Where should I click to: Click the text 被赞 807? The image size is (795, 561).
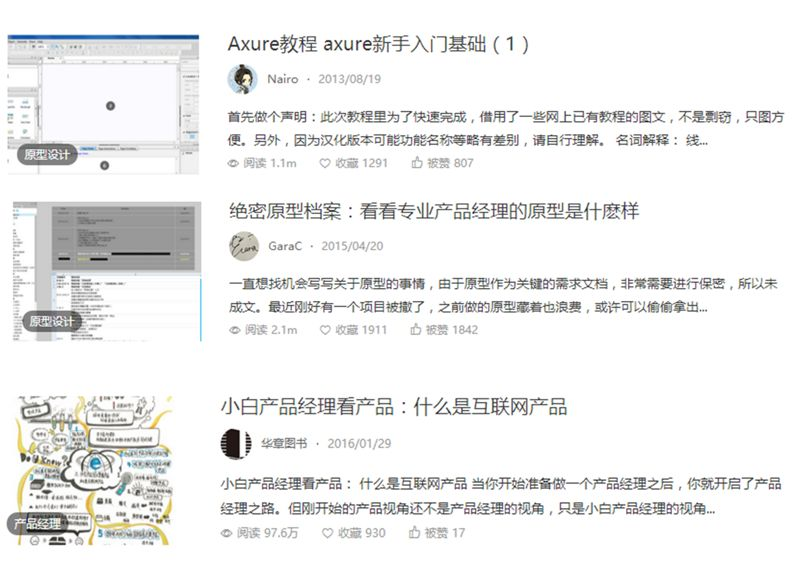coord(450,163)
